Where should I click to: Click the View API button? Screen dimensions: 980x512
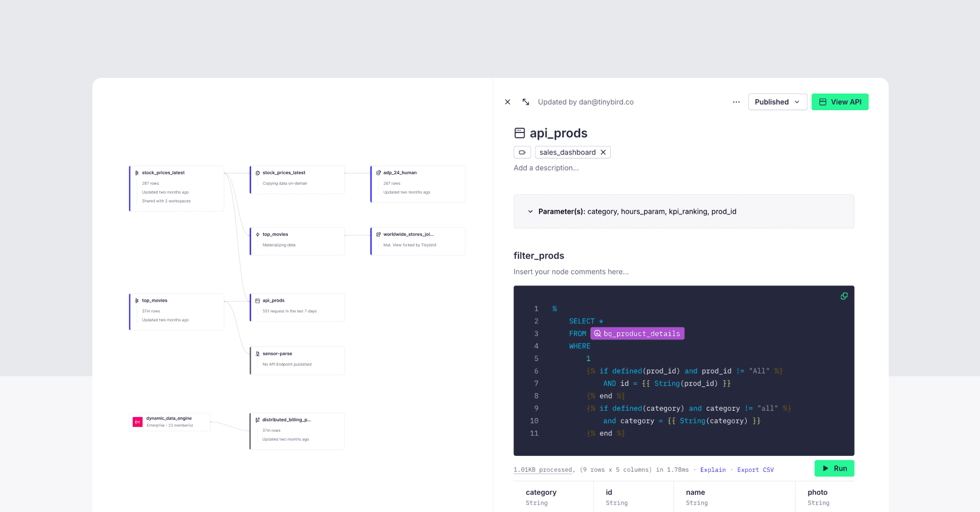coord(840,102)
